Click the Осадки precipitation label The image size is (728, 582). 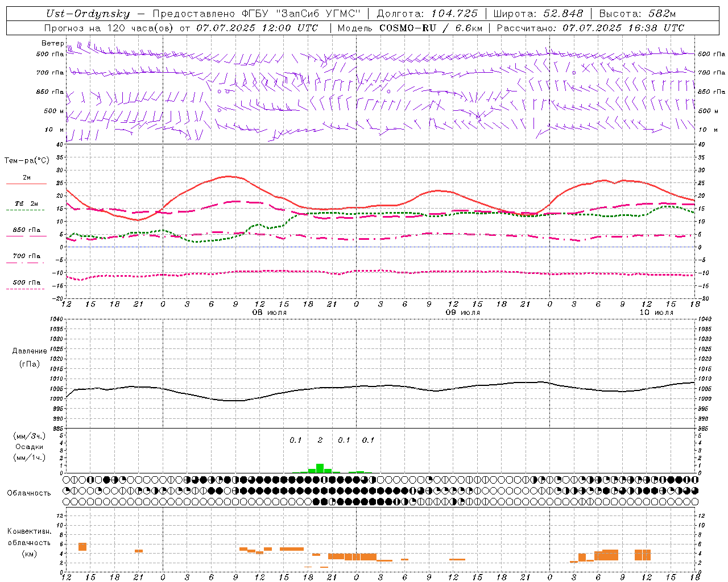click(29, 447)
